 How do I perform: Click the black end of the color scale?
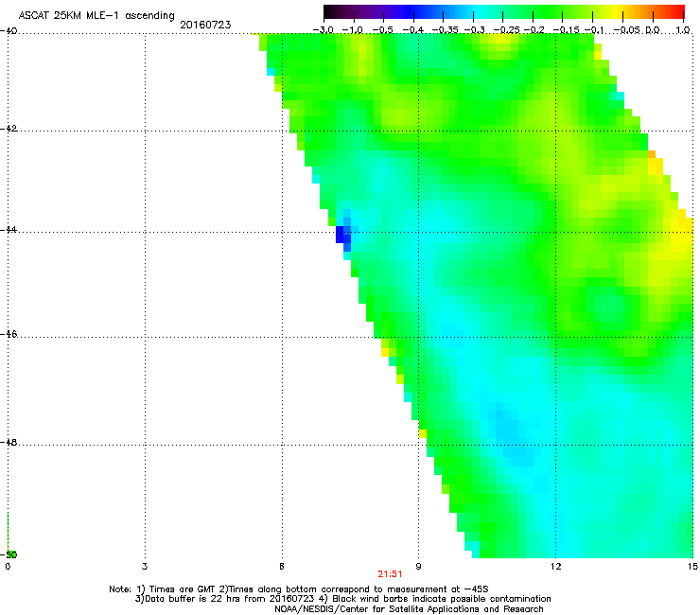pyautogui.click(x=329, y=11)
